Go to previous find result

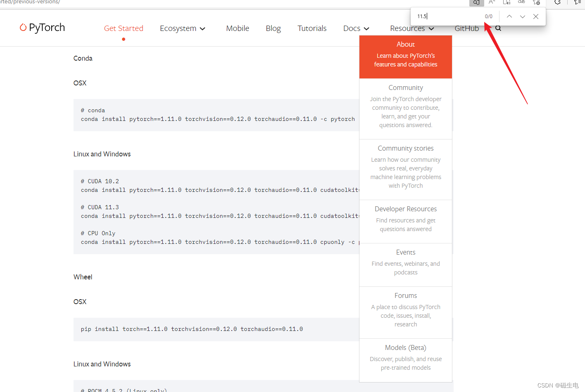[x=509, y=17]
